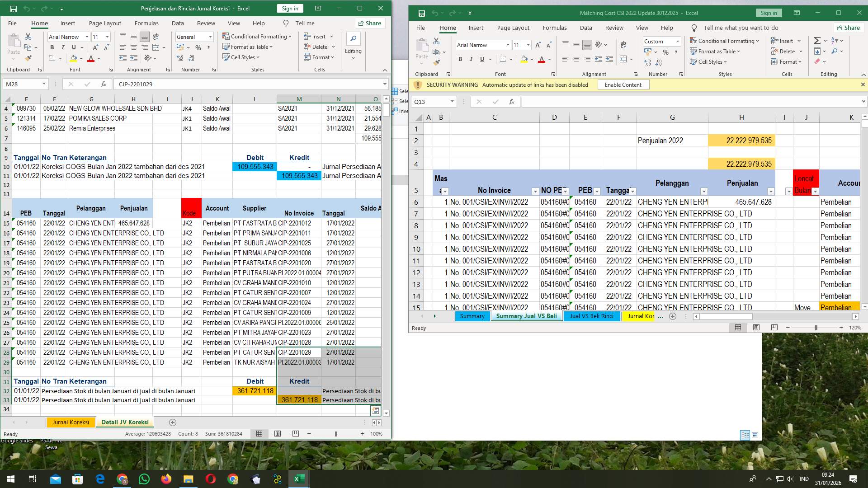This screenshot has height=488, width=868.
Task: Toggle italic formatting in left workbook
Action: click(x=63, y=47)
